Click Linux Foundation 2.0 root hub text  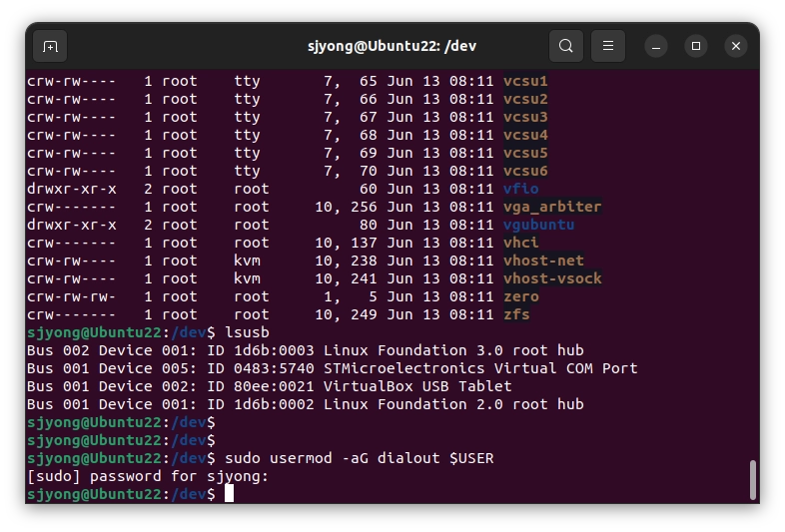(x=453, y=404)
